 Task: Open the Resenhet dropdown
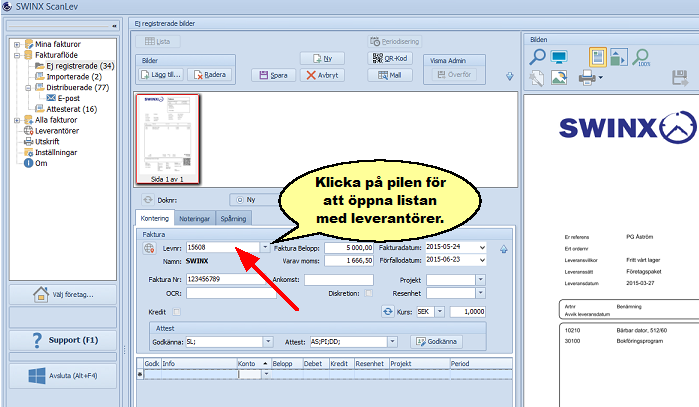480,293
